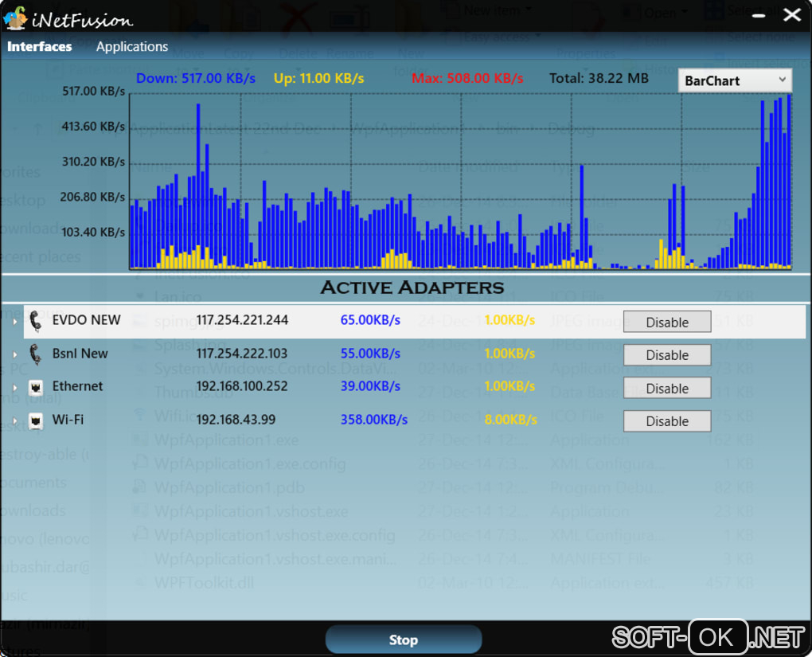This screenshot has width=812, height=657.
Task: Click the Down: 517.00 KB/s readout
Action: [x=195, y=78]
